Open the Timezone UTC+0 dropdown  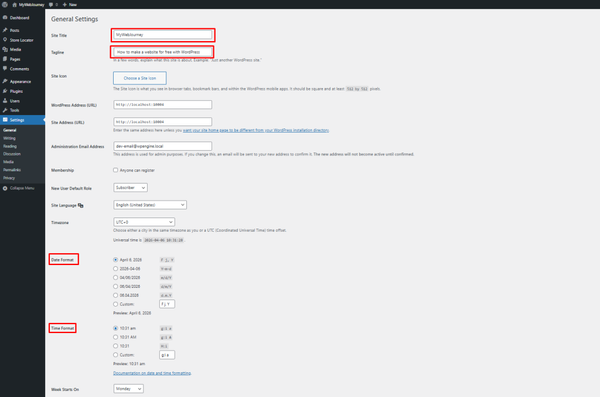[x=144, y=222]
